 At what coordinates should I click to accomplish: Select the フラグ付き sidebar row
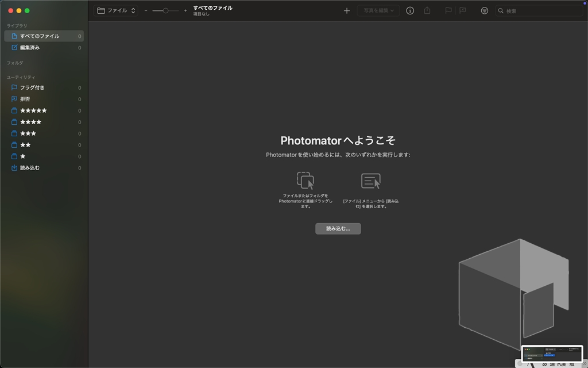pyautogui.click(x=44, y=87)
